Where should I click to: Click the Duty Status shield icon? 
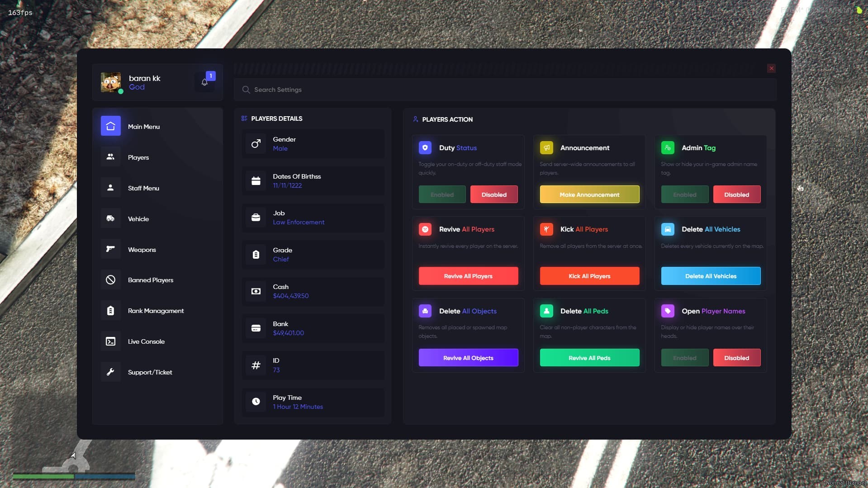pyautogui.click(x=425, y=147)
